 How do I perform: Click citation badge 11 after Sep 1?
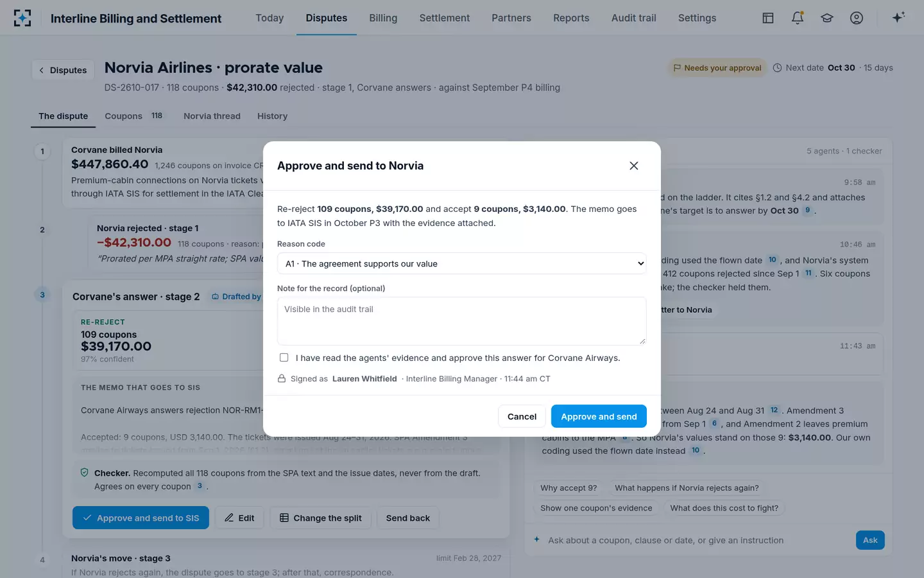click(809, 273)
